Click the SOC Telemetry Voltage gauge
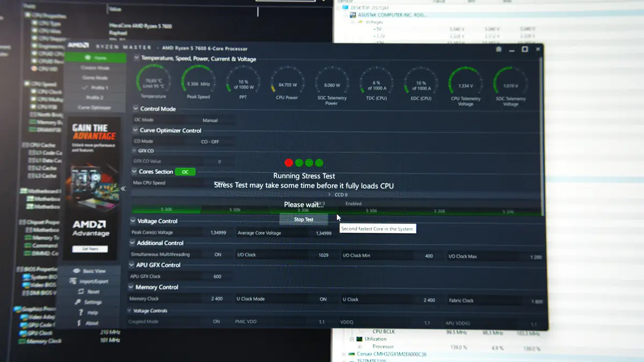 510,86
